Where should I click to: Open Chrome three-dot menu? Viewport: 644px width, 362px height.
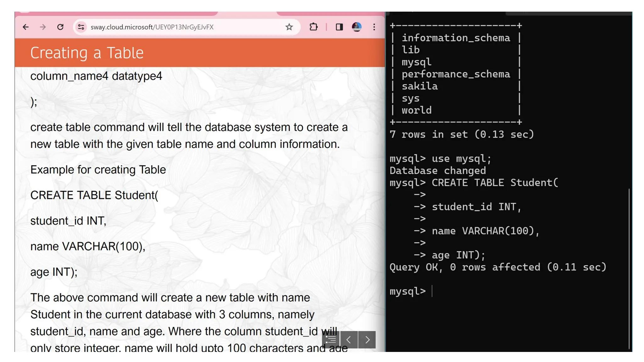pyautogui.click(x=374, y=27)
